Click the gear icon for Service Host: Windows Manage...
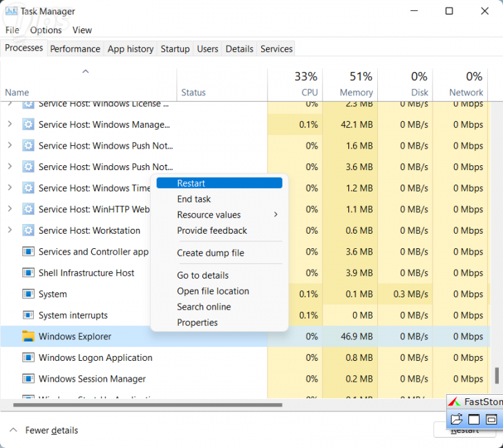 coord(28,124)
